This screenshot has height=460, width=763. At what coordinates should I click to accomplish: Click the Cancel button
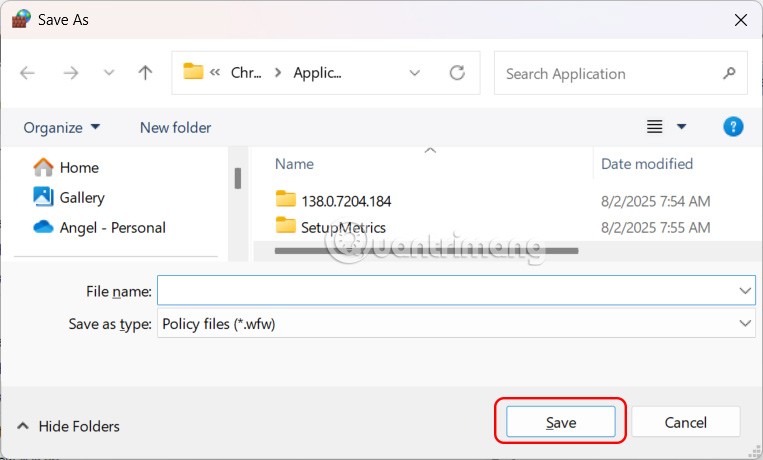[685, 422]
